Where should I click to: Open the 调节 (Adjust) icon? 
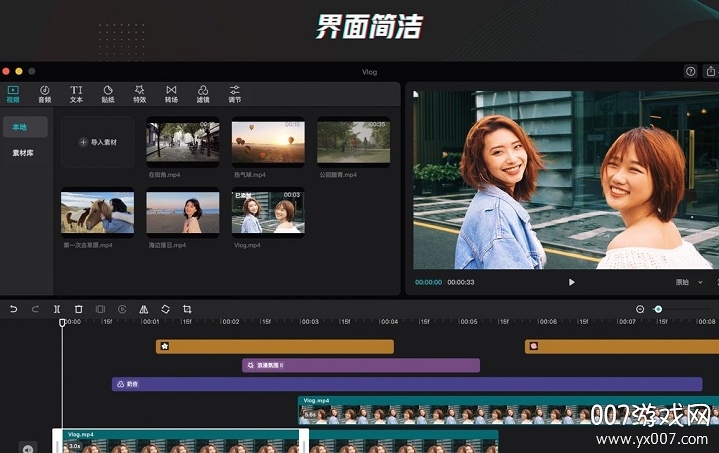(234, 94)
